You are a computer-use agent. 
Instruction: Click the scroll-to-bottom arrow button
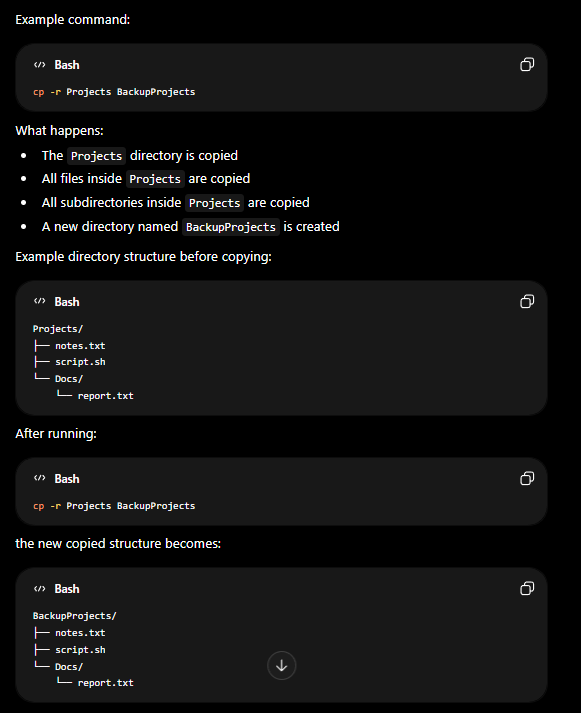click(281, 666)
